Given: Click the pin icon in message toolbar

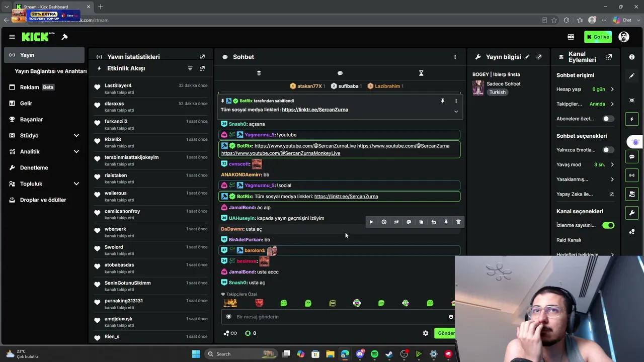Looking at the screenshot, I should pos(446,222).
